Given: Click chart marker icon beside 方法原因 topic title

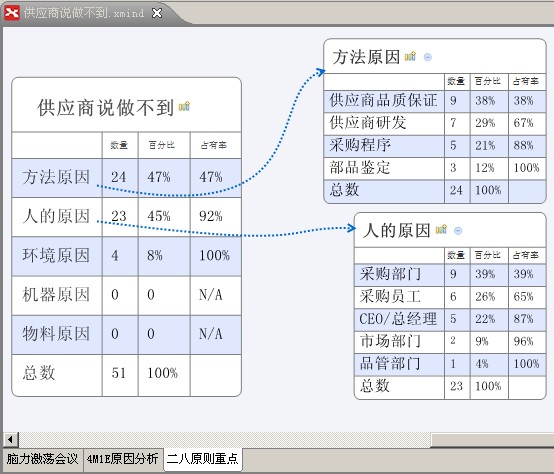Looking at the screenshot, I should [410, 56].
